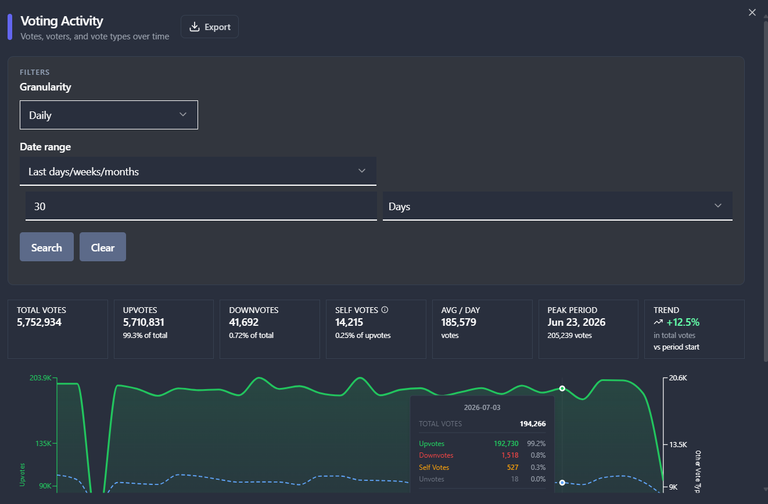
Task: Click the 20.6K label on the right axis
Action: (678, 378)
